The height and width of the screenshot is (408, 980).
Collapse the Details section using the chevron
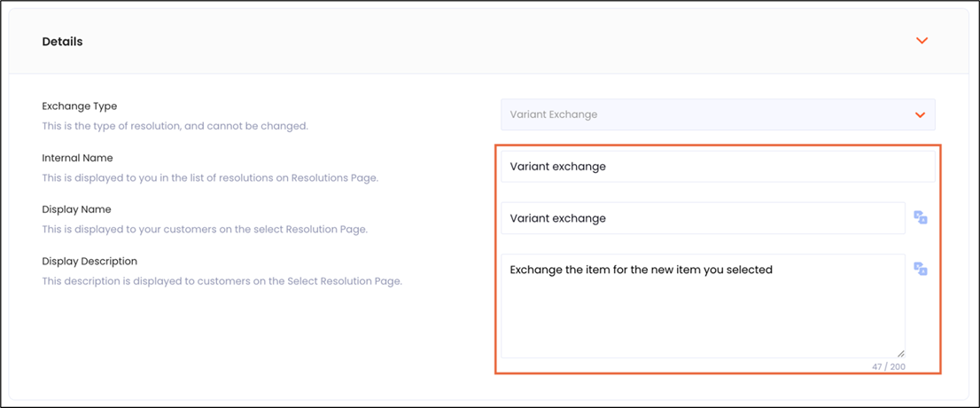(922, 41)
